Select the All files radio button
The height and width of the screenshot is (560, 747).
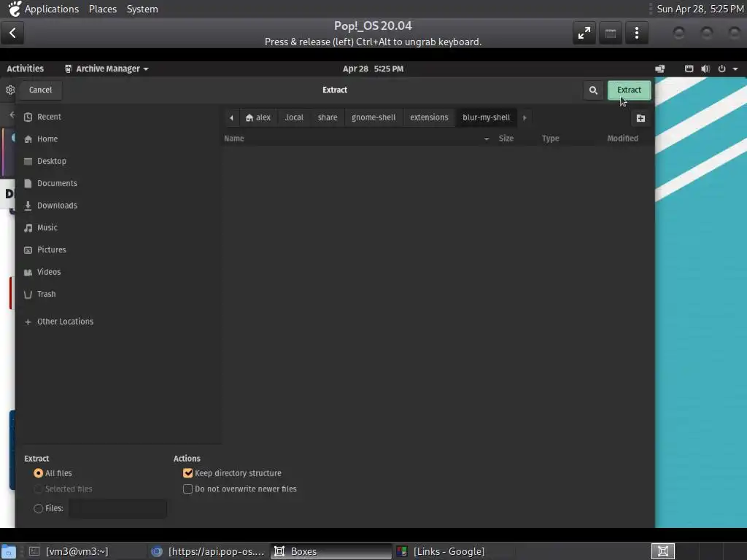pos(39,473)
